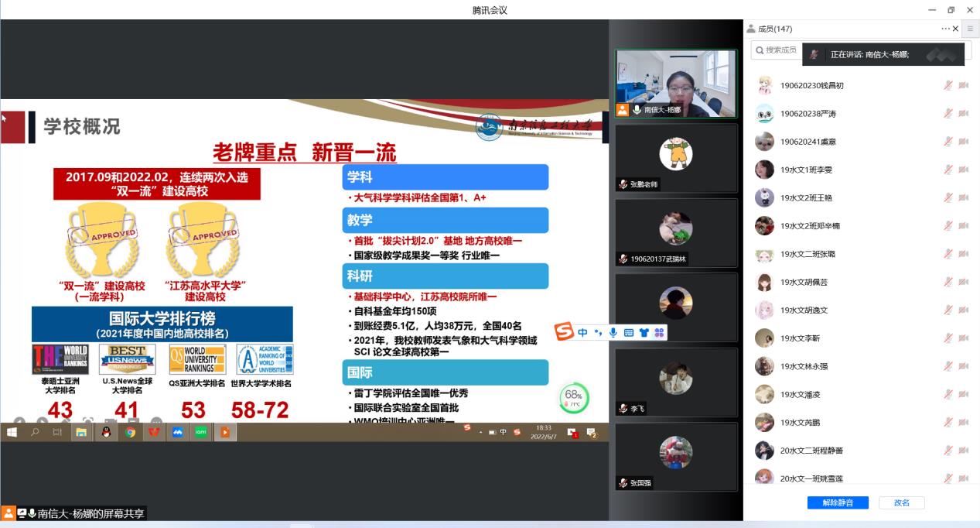Viewport: 980px width, 528px height.
Task: Click the 68% green circular performance indicator
Action: [573, 399]
